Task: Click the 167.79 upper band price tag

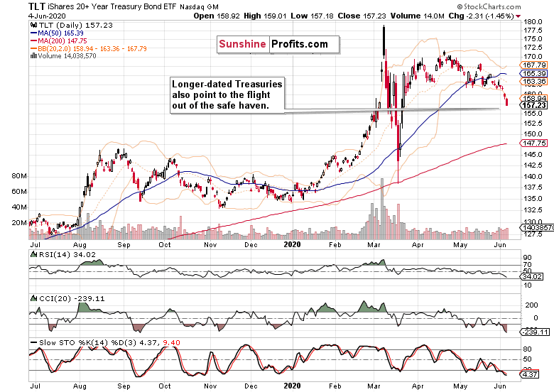Action: (x=534, y=65)
